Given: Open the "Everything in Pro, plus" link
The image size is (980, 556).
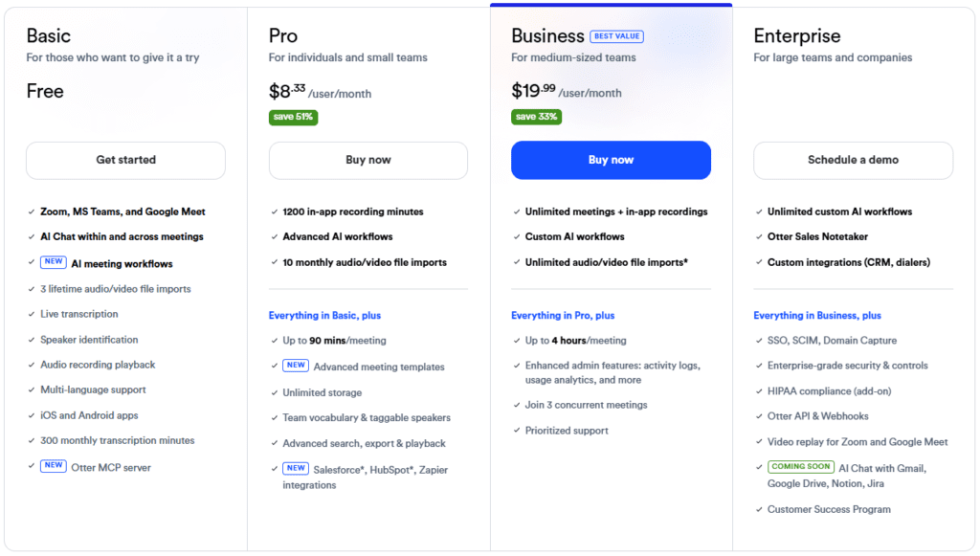Looking at the screenshot, I should 563,315.
